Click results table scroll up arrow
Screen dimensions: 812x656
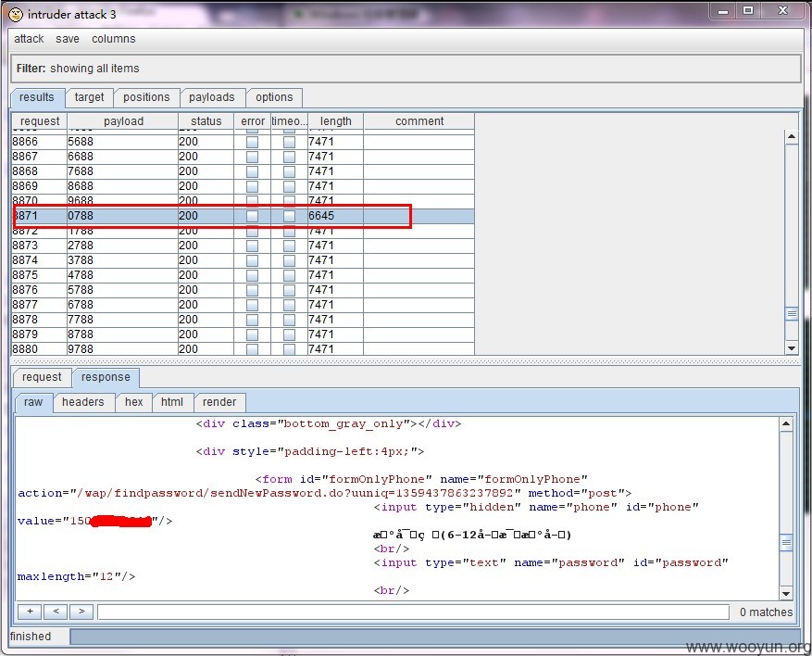pos(792,137)
